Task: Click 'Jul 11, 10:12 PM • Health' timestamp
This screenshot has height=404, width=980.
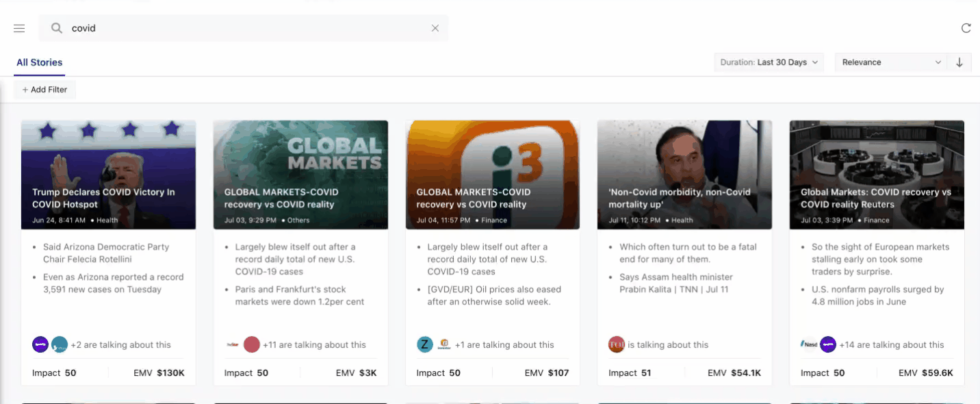Action: 651,220
